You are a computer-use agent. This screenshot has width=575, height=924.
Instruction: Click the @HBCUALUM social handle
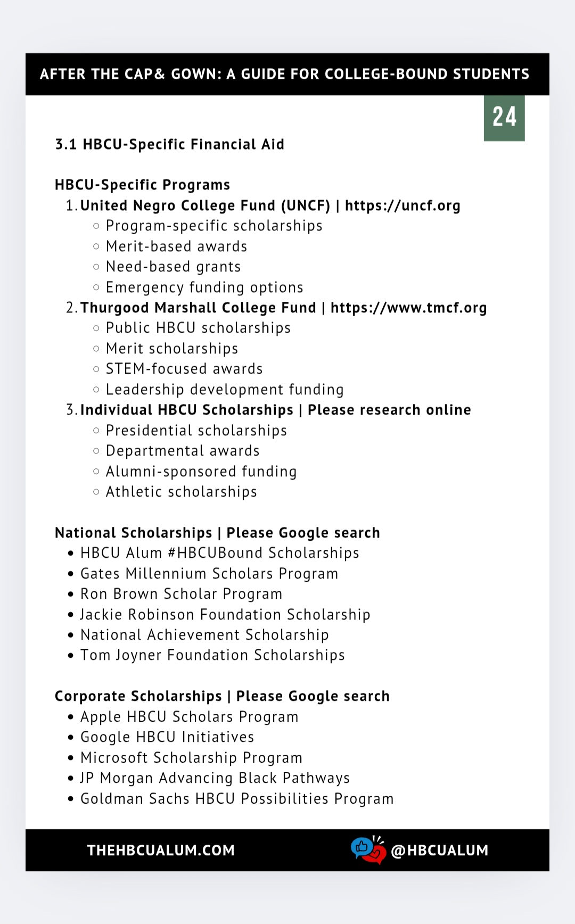[439, 850]
